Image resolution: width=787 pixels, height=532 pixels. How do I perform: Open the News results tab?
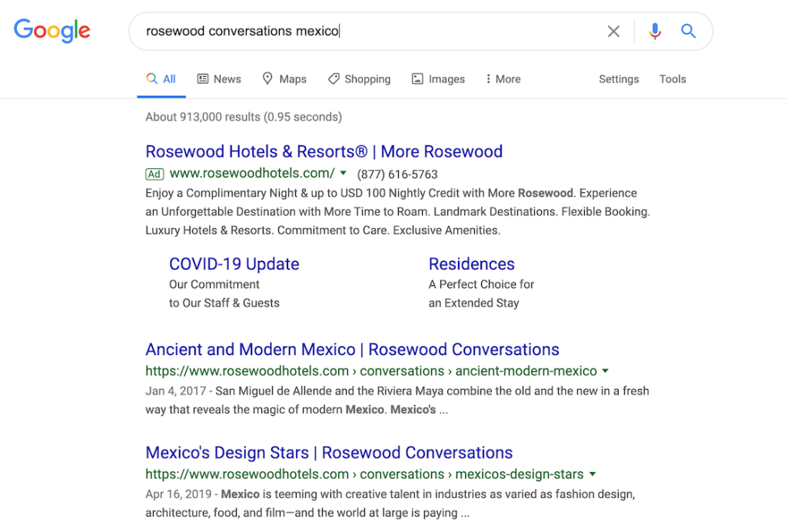click(219, 79)
